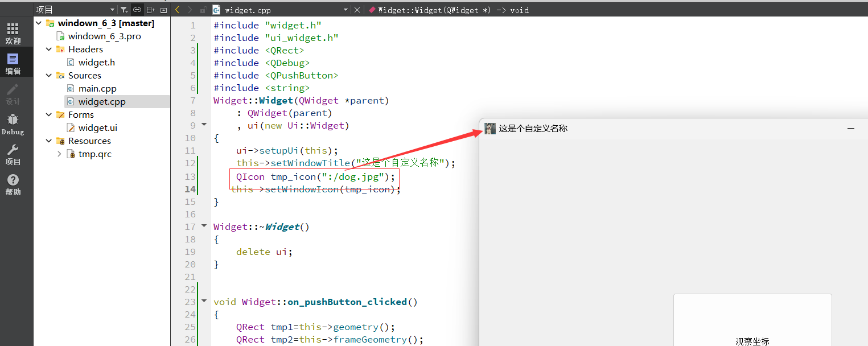Click the go-back navigation arrow
The image size is (868, 346).
point(177,10)
